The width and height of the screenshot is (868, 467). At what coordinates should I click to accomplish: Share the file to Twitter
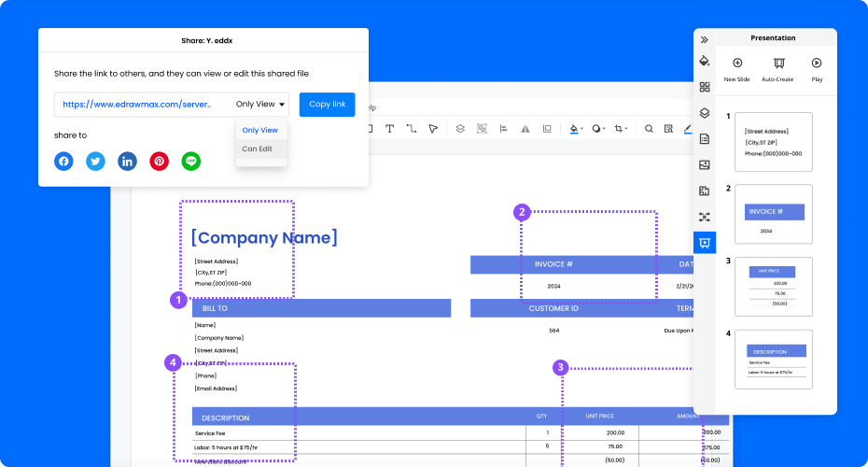(x=95, y=162)
